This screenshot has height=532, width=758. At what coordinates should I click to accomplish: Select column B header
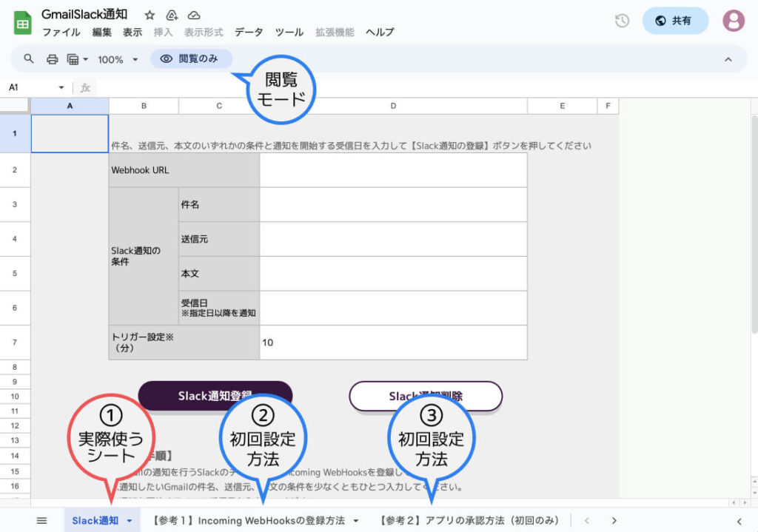click(x=144, y=106)
